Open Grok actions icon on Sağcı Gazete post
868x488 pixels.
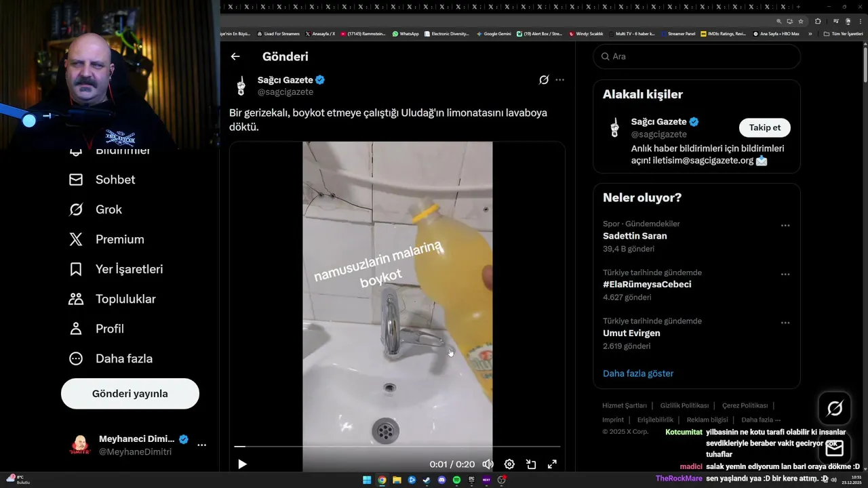tap(544, 80)
